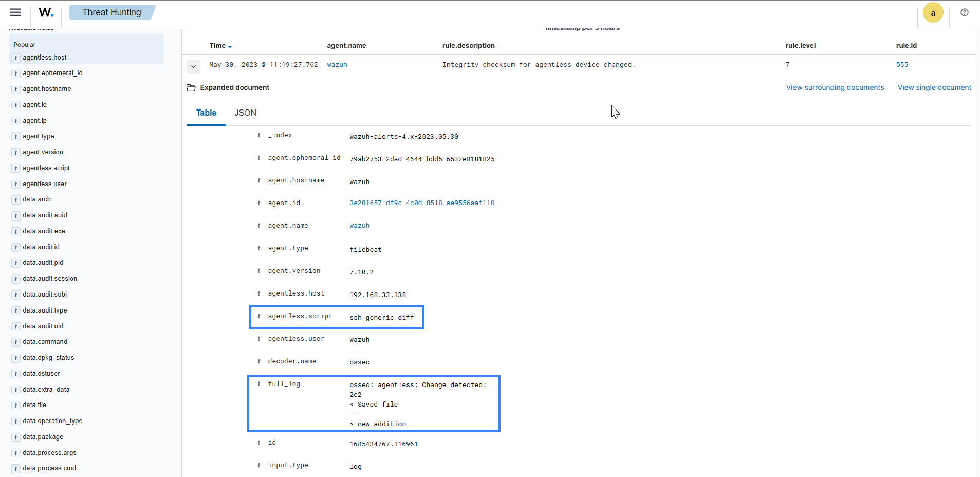
Task: Open View single document link
Action: click(x=934, y=88)
